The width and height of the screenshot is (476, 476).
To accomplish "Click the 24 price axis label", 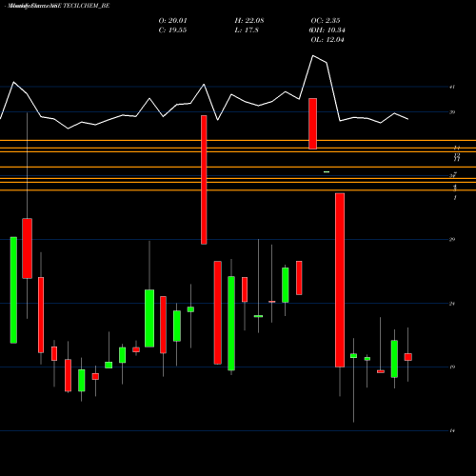I will point(452,304).
